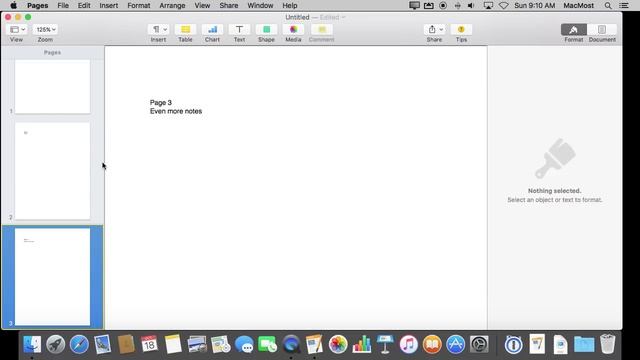Open the Pages application menu
Image resolution: width=640 pixels, height=360 pixels.
(38, 5)
